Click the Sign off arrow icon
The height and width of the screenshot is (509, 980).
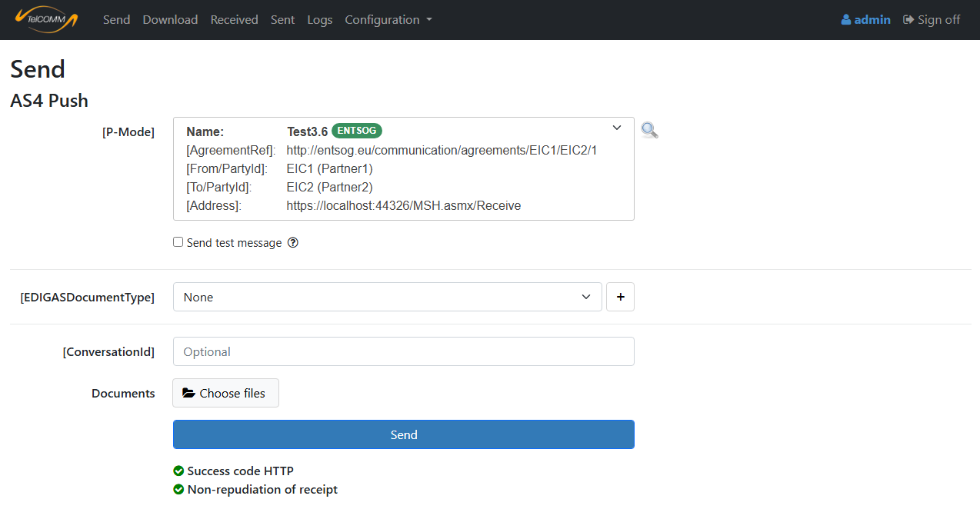point(908,20)
